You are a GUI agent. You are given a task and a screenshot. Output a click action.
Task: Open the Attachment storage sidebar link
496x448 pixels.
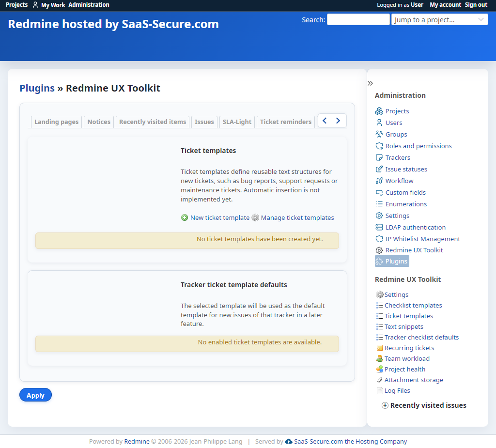414,380
